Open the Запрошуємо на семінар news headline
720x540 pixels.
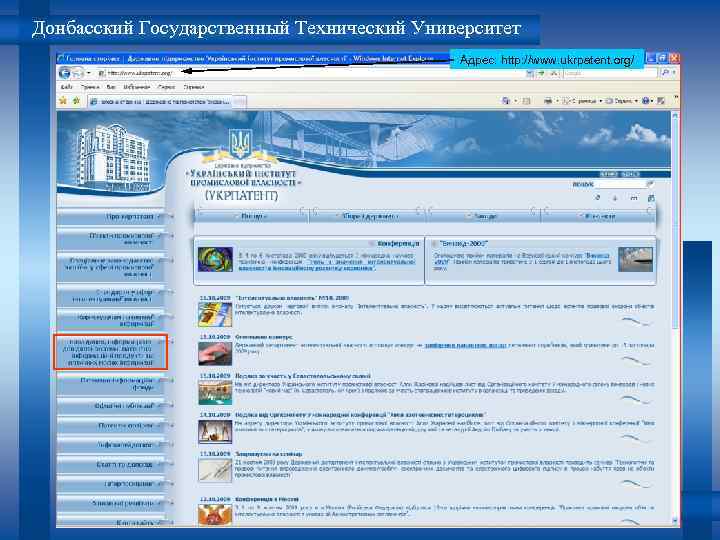[268, 454]
